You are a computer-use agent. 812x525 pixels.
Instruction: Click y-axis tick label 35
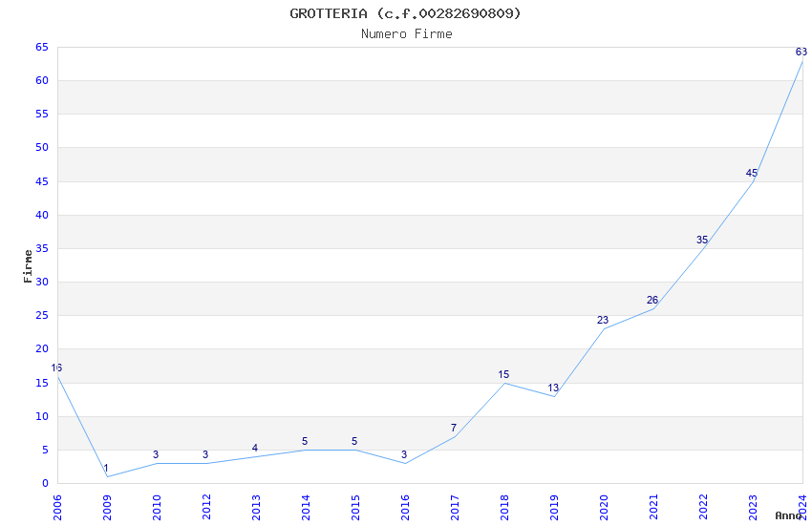tap(42, 249)
